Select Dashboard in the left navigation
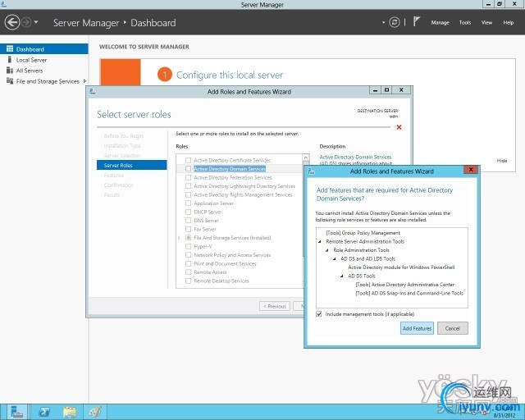Screen dimensions: 525x420 43,49
